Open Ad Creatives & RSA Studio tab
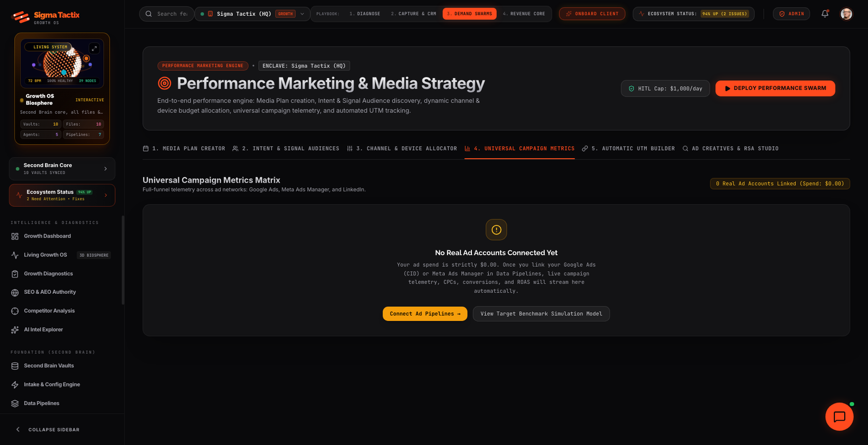The height and width of the screenshot is (445, 868). (x=730, y=149)
